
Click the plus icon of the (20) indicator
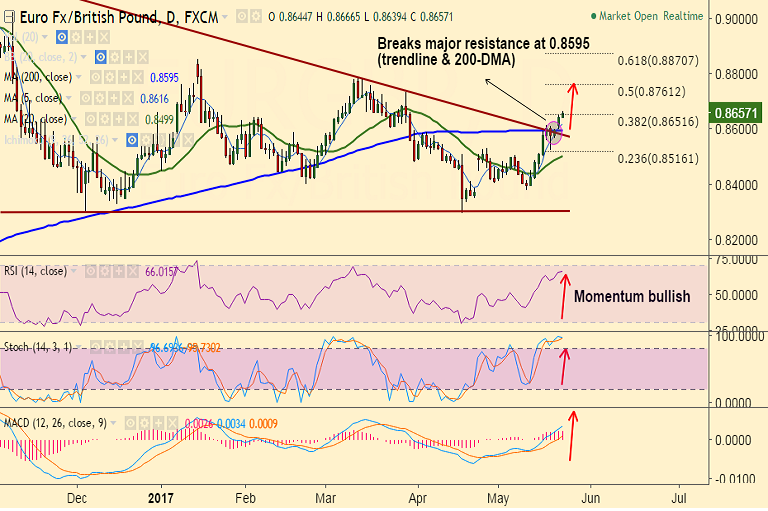pos(90,37)
